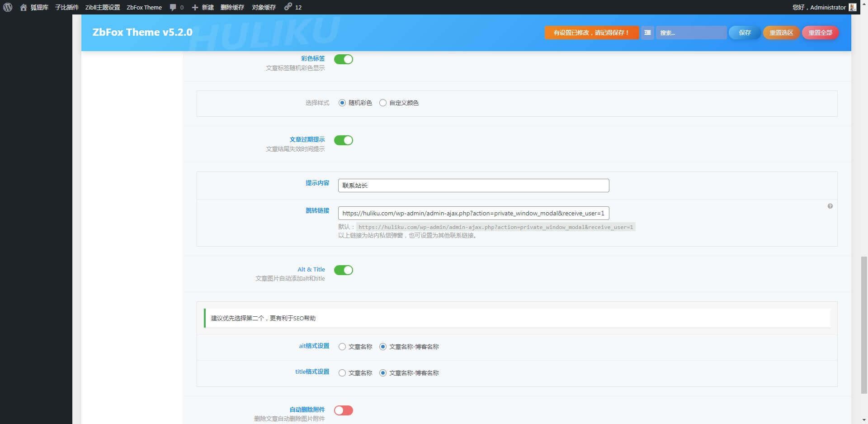Click the expand-all options icon beside search
This screenshot has height=424, width=868.
[647, 33]
